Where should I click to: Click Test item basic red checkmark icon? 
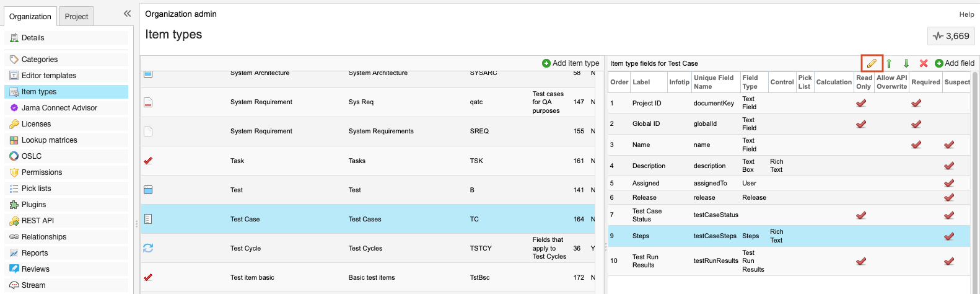point(148,277)
